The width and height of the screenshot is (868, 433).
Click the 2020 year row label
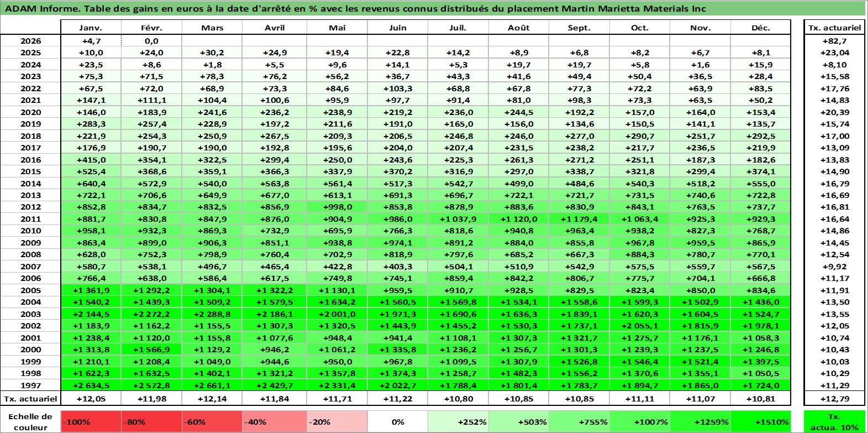tap(30, 112)
